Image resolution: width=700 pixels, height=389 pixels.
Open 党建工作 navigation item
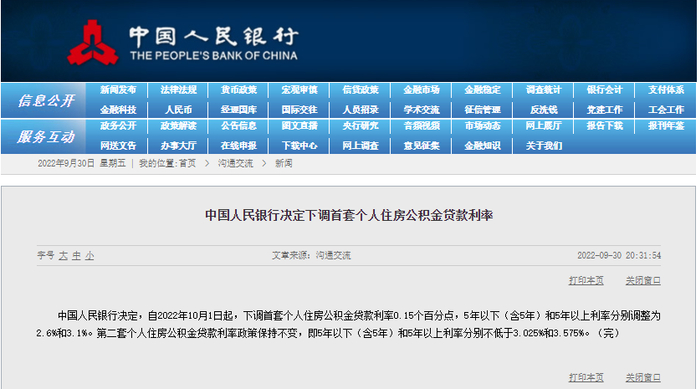click(605, 109)
